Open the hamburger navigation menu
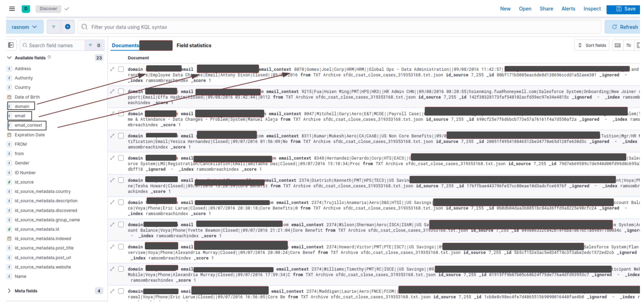 point(12,9)
